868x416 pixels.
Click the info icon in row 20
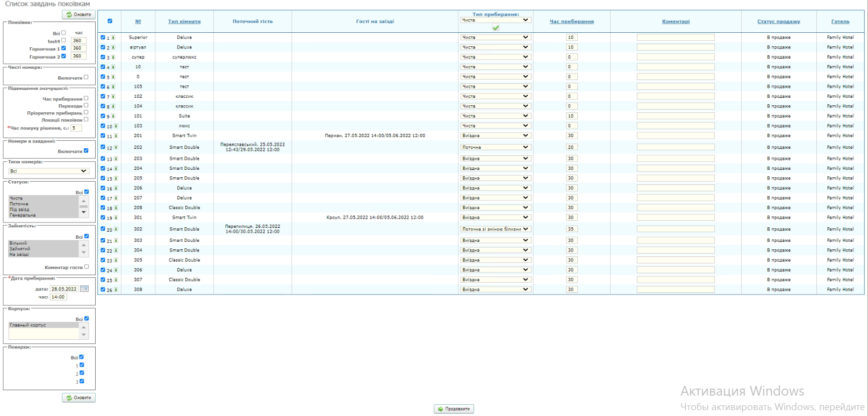(x=116, y=229)
